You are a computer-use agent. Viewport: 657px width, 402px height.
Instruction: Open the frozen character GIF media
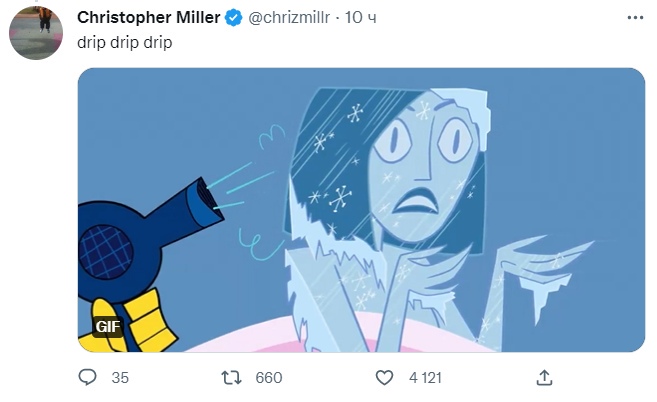click(361, 210)
